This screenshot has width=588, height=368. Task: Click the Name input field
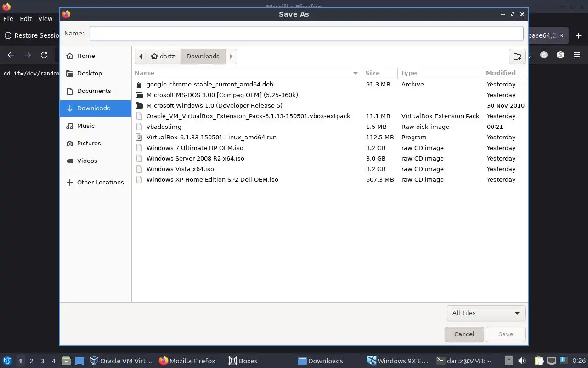306,33
